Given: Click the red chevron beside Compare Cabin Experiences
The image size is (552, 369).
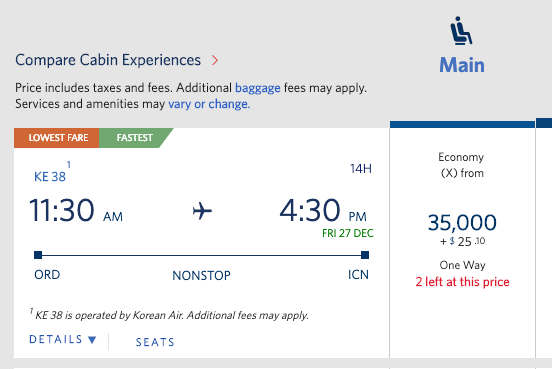Looking at the screenshot, I should click(215, 61).
